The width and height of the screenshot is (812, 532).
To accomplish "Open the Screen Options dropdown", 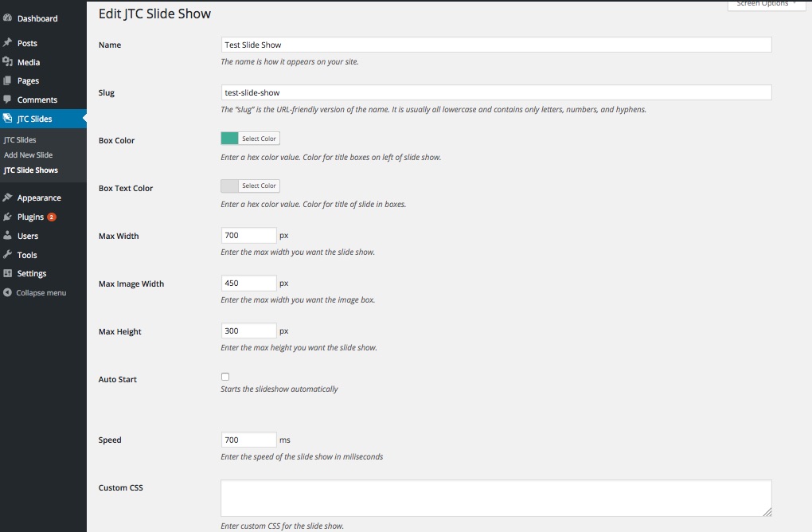I will tap(766, 5).
